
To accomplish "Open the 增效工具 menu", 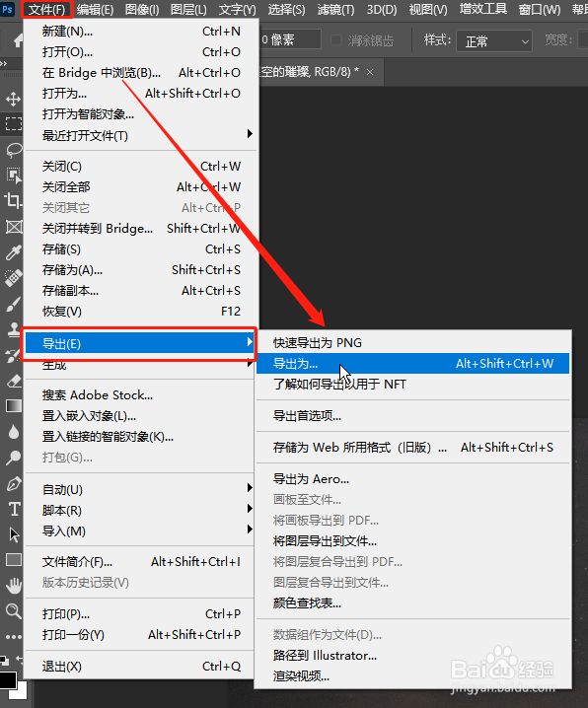I will point(482,9).
